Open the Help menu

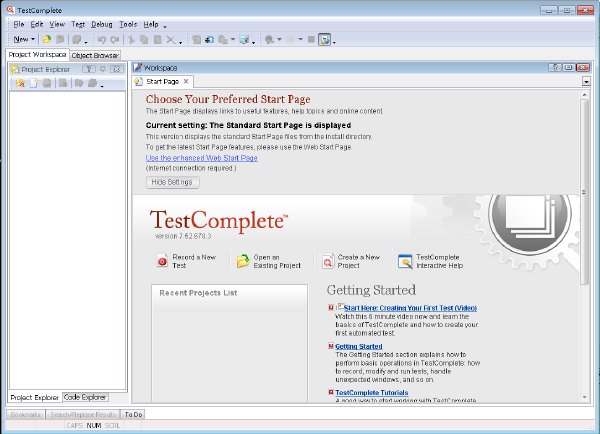(151, 24)
